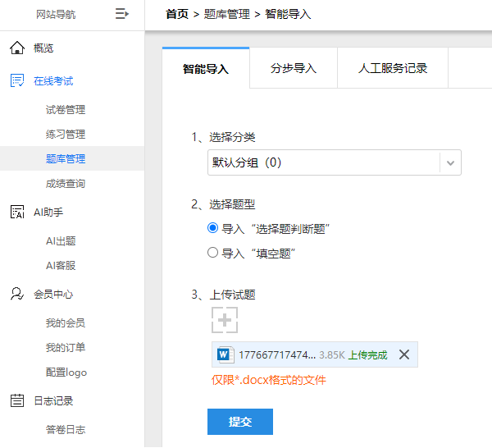Open the AI助手 sidebar section

[48, 213]
